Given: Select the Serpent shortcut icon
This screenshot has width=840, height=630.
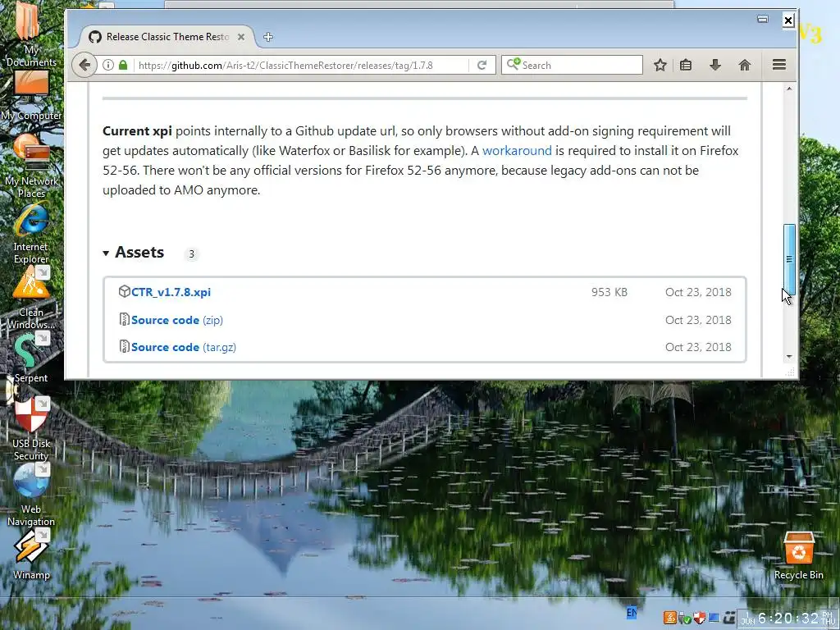Looking at the screenshot, I should pyautogui.click(x=31, y=358).
